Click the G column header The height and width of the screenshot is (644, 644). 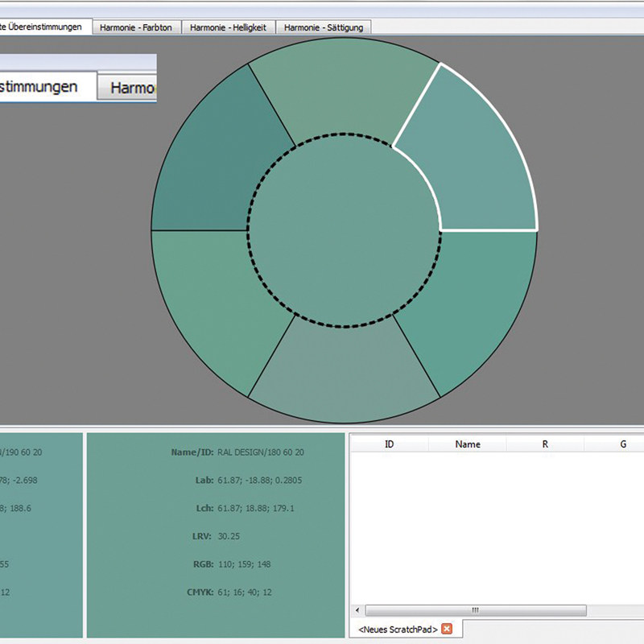(622, 444)
